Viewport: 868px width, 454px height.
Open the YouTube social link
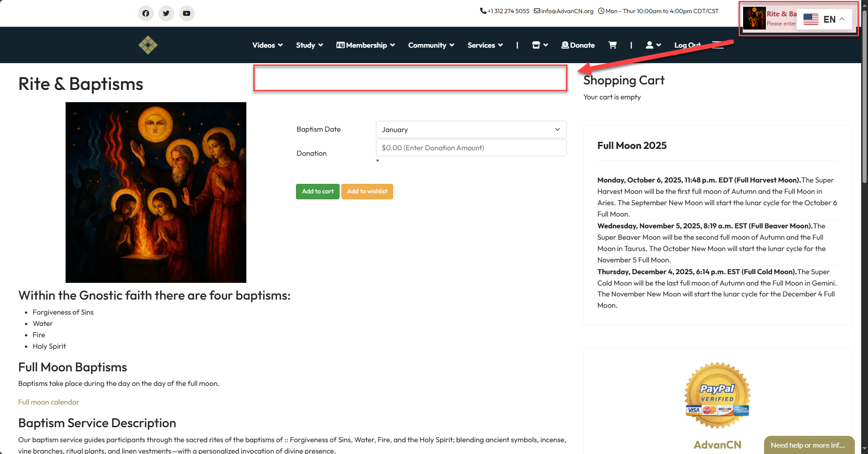pos(187,13)
